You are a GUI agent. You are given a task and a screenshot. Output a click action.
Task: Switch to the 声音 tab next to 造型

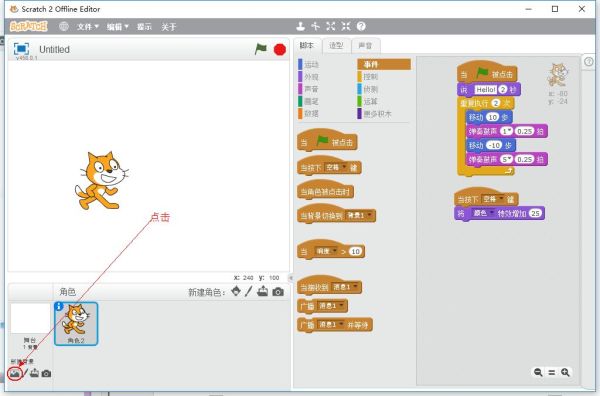(365, 46)
